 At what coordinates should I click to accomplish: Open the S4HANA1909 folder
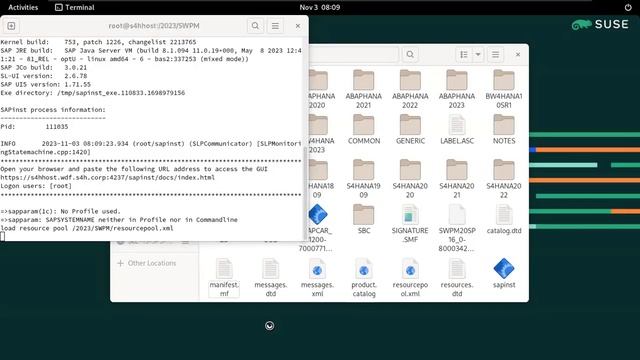click(x=364, y=178)
